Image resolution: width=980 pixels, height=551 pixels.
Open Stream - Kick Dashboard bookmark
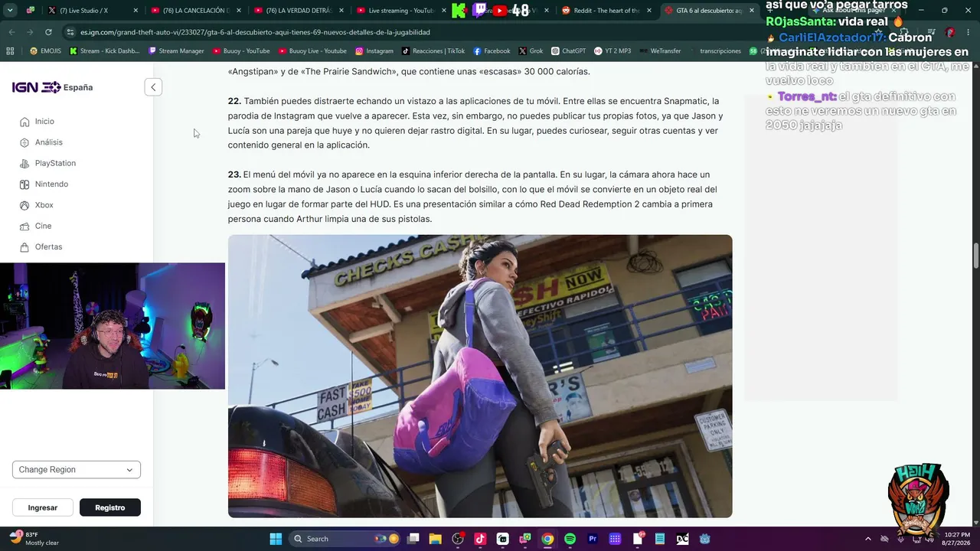(103, 51)
